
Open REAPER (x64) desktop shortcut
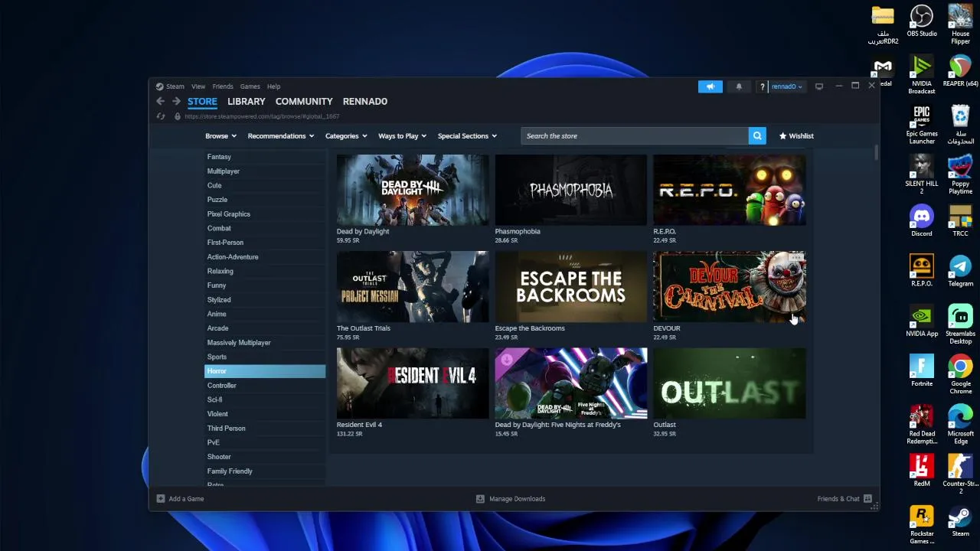pos(960,71)
